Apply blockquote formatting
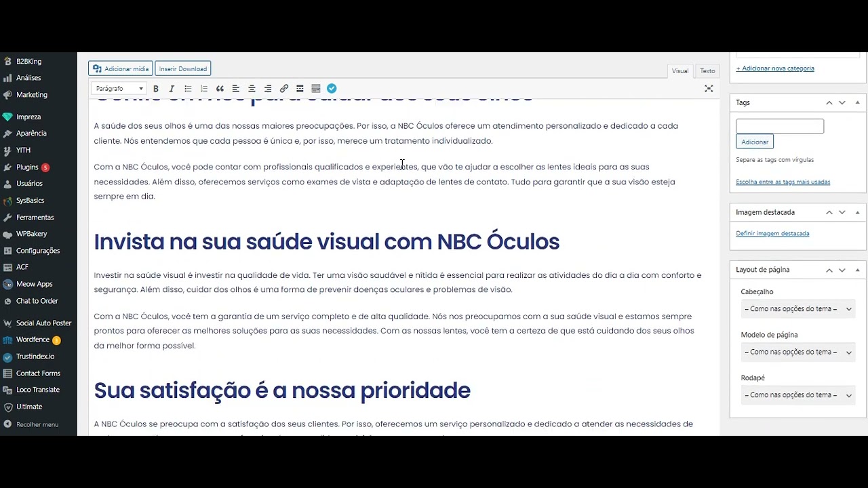 coord(220,89)
